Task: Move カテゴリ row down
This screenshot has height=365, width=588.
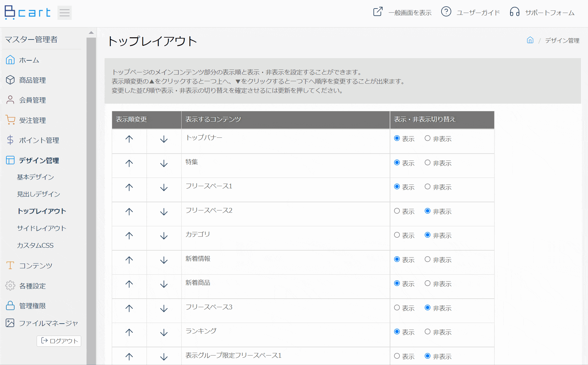Action: coord(164,236)
